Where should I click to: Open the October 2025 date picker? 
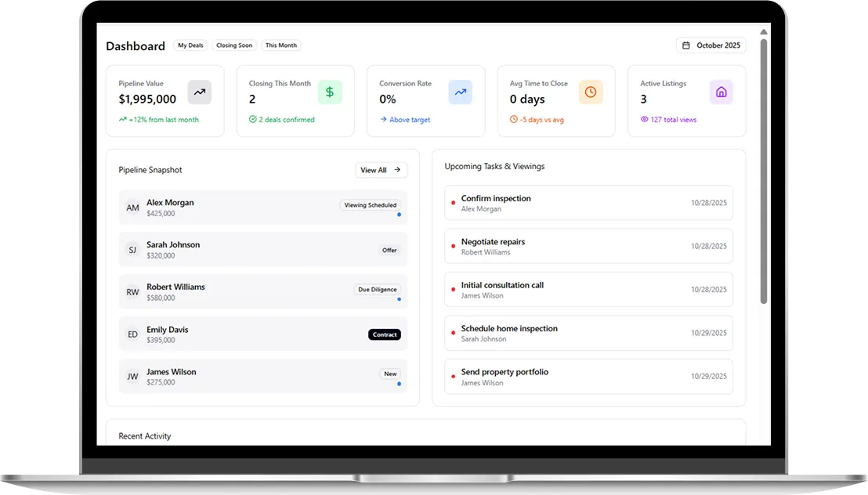tap(711, 45)
